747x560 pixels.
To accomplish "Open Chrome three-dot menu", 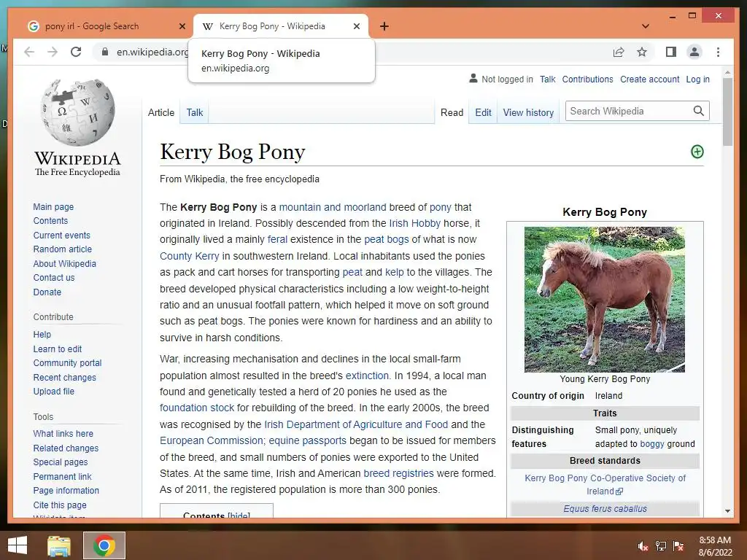I will pos(718,52).
